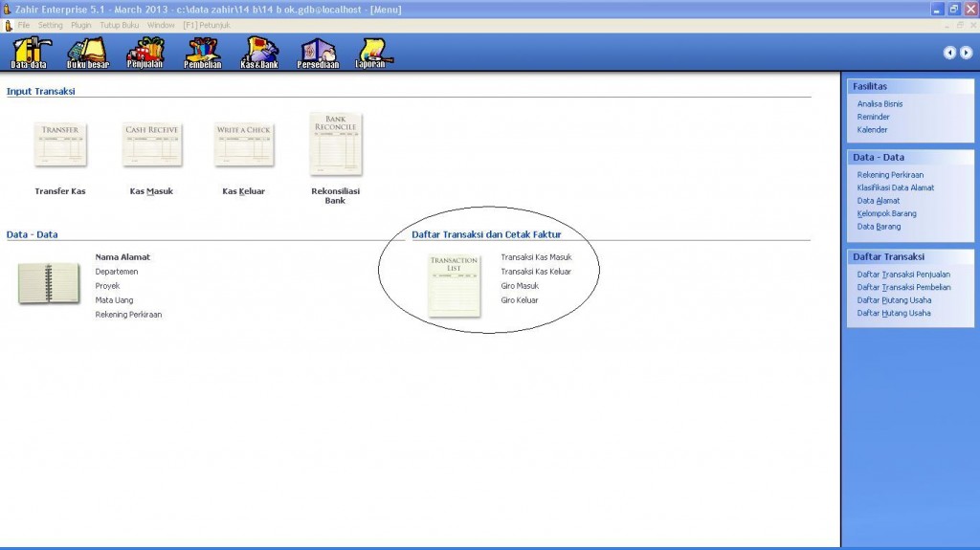Open the Tutup Buku menu
The height and width of the screenshot is (550, 980).
[x=121, y=24]
